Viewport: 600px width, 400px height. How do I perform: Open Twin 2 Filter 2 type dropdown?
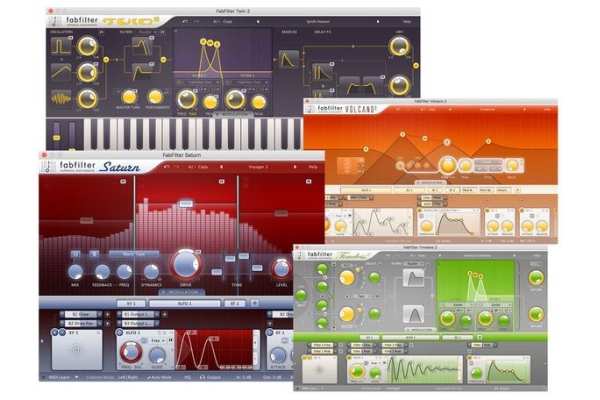250,82
